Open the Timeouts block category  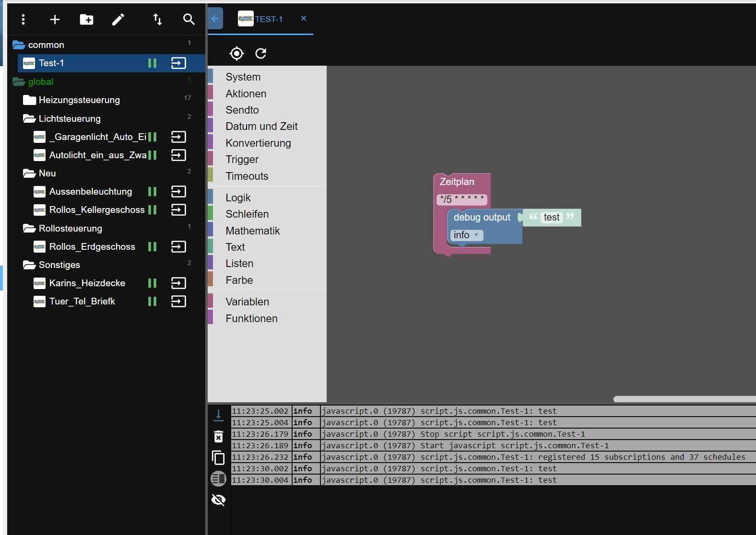coord(247,176)
